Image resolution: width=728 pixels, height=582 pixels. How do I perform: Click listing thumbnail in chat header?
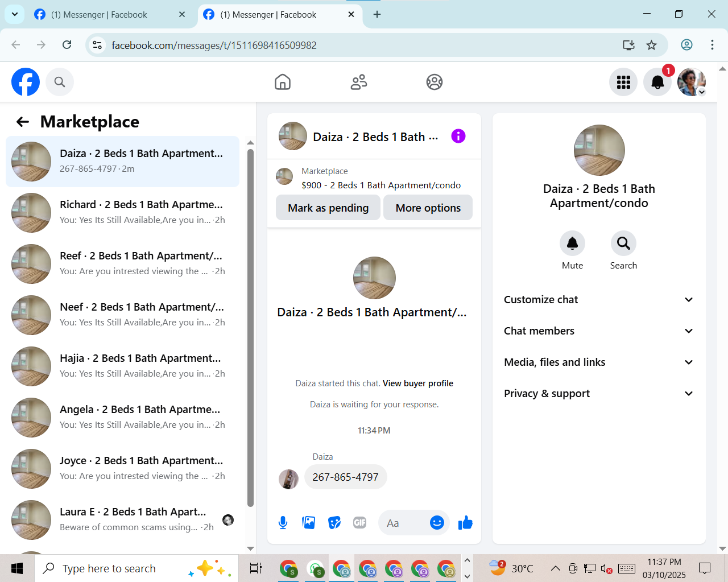pyautogui.click(x=293, y=136)
